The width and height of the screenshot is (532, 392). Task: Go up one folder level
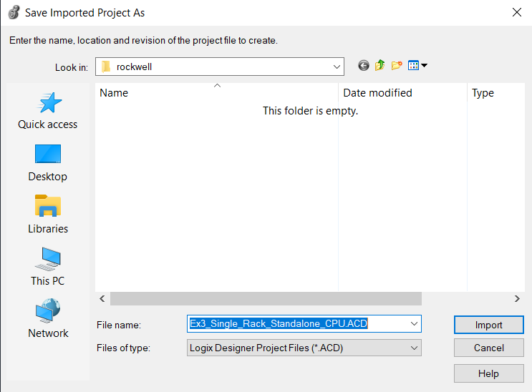click(379, 66)
